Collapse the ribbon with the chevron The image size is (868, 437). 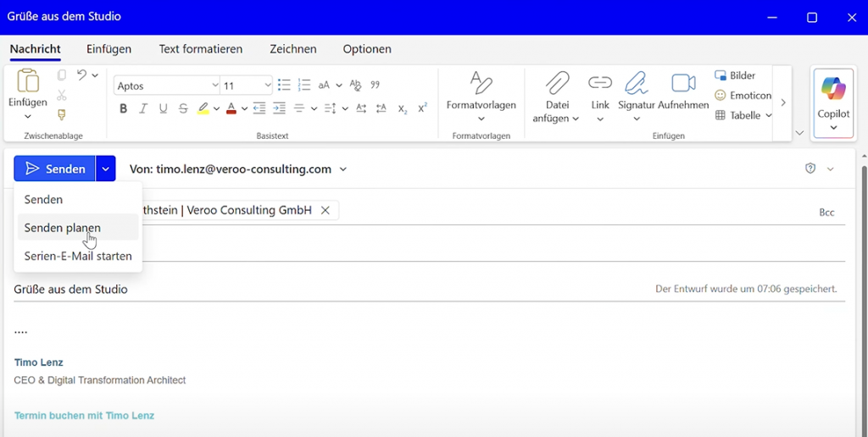tap(798, 133)
